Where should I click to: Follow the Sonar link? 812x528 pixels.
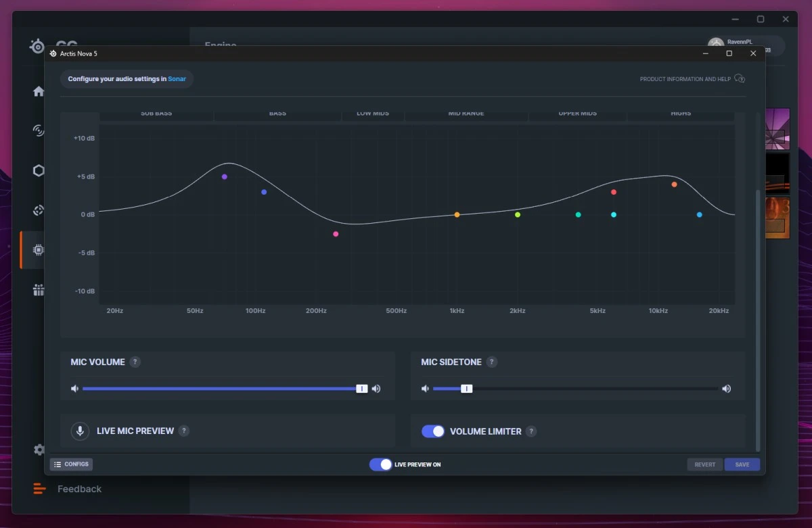click(177, 79)
